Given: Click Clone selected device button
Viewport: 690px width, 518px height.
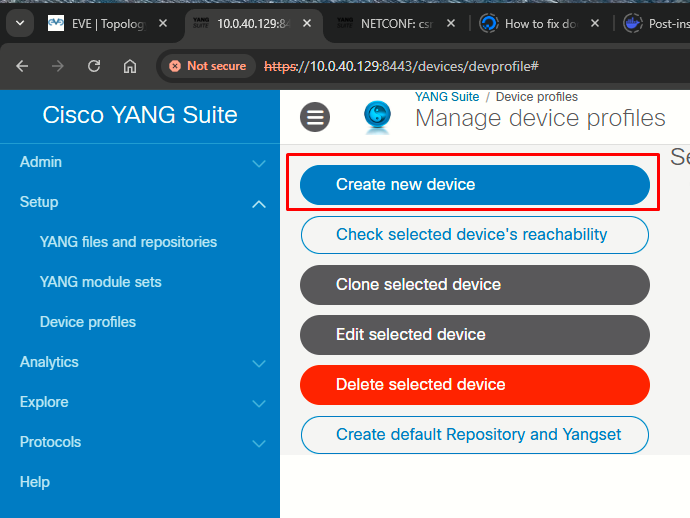Looking at the screenshot, I should [x=475, y=285].
